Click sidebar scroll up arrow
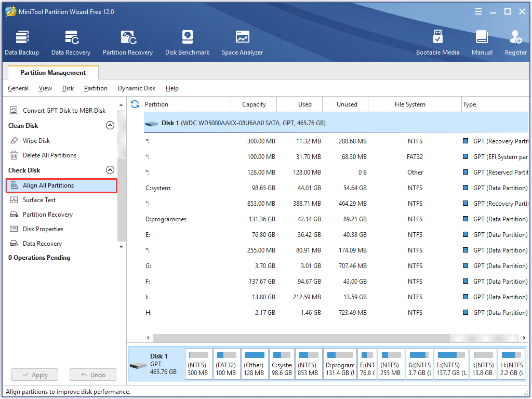Viewport: 532px width, 399px height. pyautogui.click(x=121, y=105)
